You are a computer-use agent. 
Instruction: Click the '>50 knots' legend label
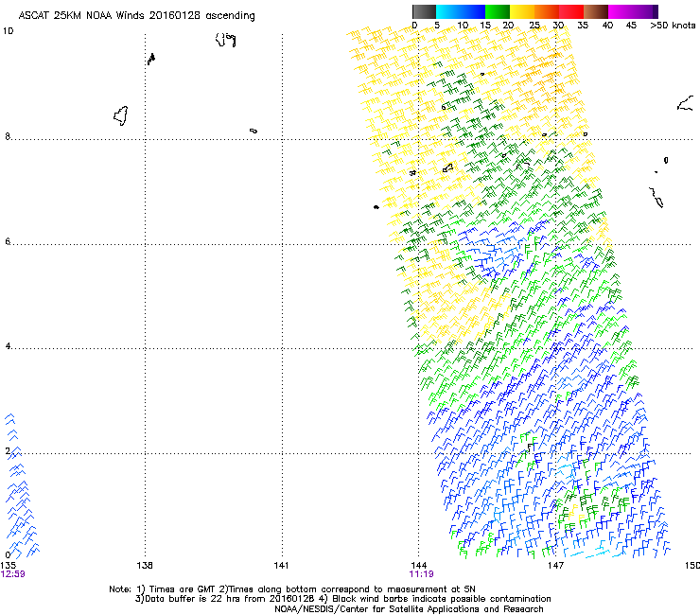click(x=673, y=26)
